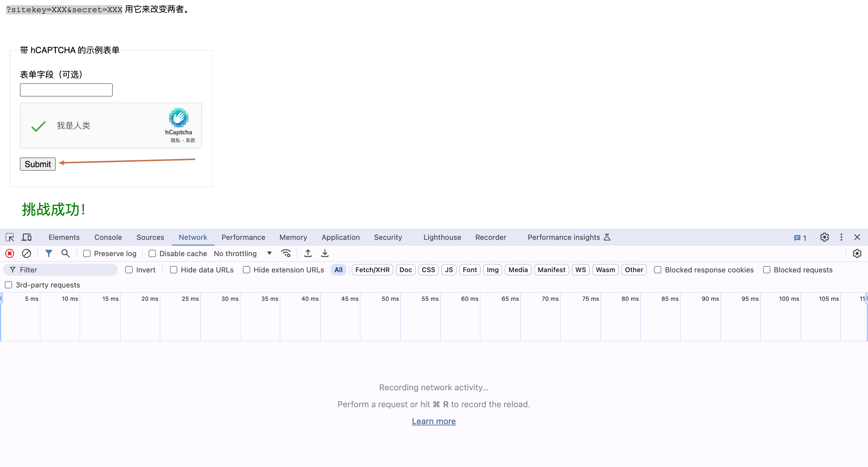Toggle the device emulation toolbar
This screenshot has width=868, height=467.
click(27, 237)
